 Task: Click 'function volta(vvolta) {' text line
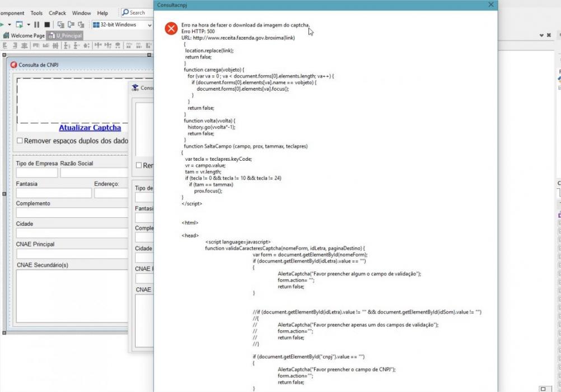(209, 120)
